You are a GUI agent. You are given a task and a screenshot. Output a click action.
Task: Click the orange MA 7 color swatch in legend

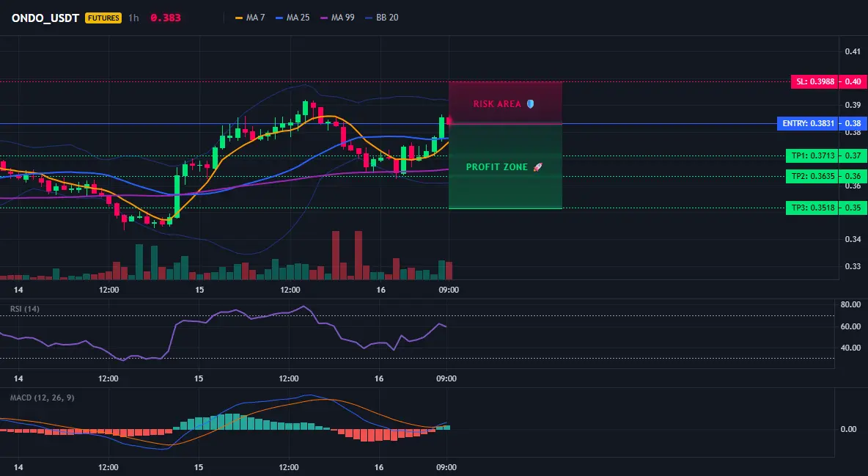(239, 18)
